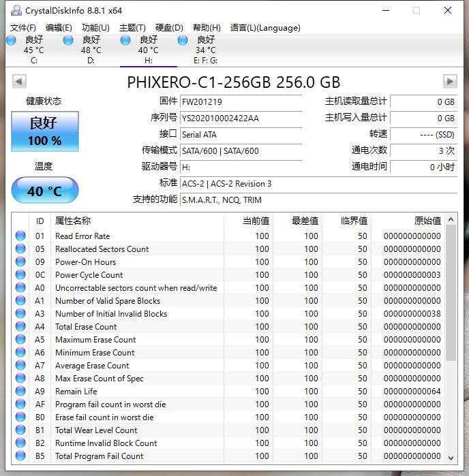Click the 良好 100 % health status button

(x=45, y=131)
